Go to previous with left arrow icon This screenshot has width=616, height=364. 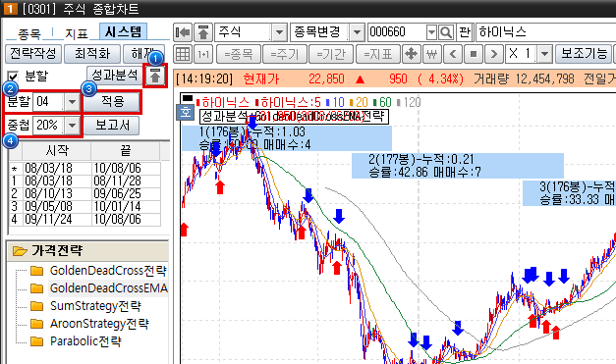click(x=453, y=54)
